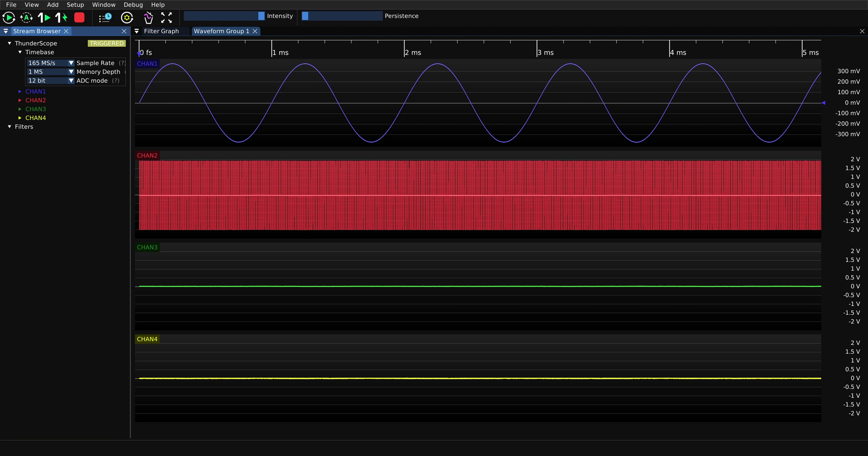Stop acquisition with the red stop button

79,18
